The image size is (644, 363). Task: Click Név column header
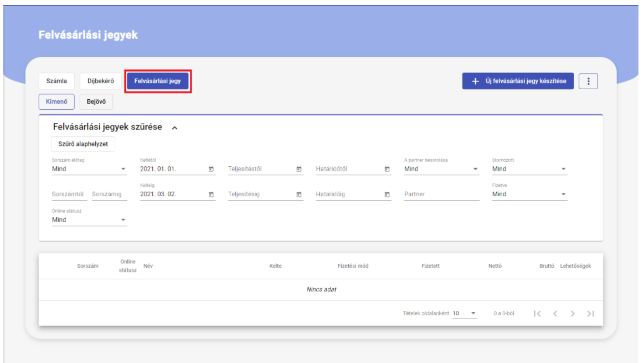[x=148, y=266]
